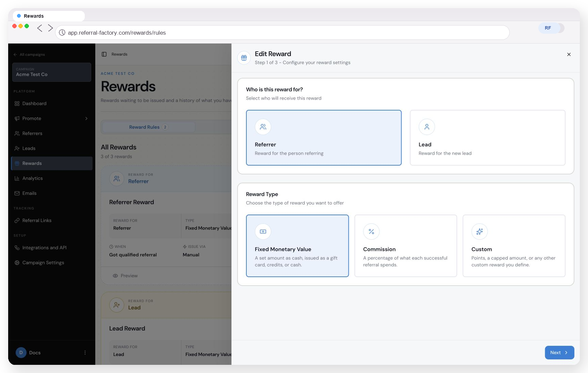This screenshot has width=588, height=373.
Task: Click the banknote icon on Fixed Monetary Value
Action: point(263,232)
